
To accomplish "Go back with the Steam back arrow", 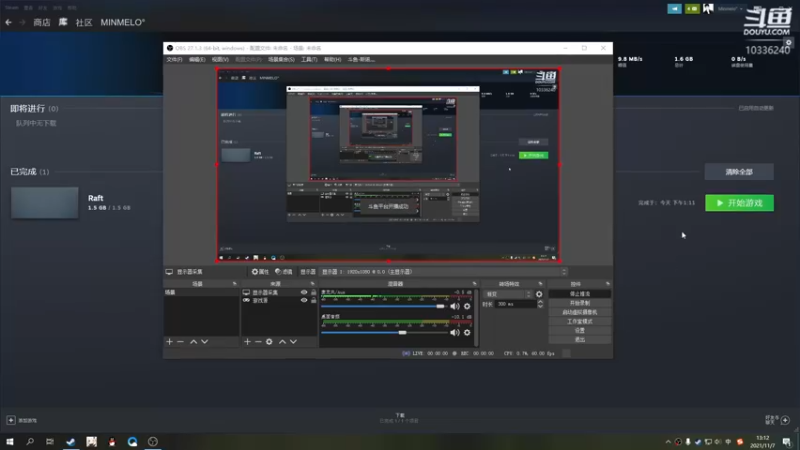I will click(8, 22).
